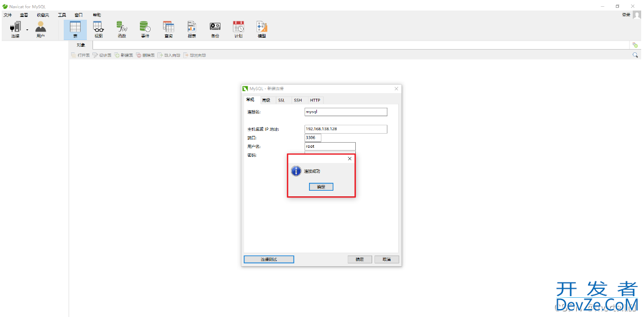Minimize the Navicat main window
644x317 pixels.
602,6
